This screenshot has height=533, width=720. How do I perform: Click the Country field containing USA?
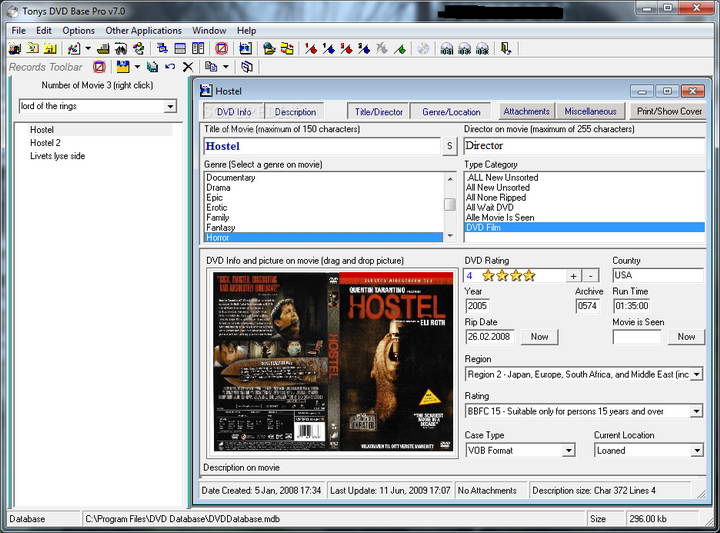pyautogui.click(x=658, y=275)
